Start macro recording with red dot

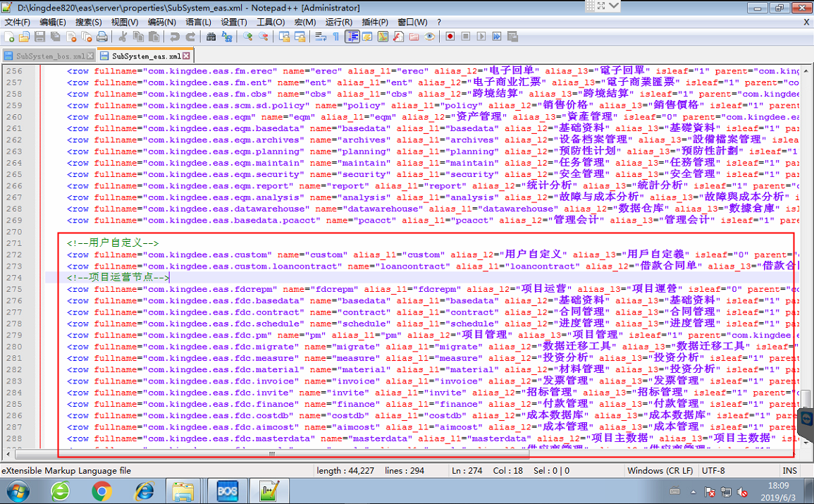pos(450,37)
